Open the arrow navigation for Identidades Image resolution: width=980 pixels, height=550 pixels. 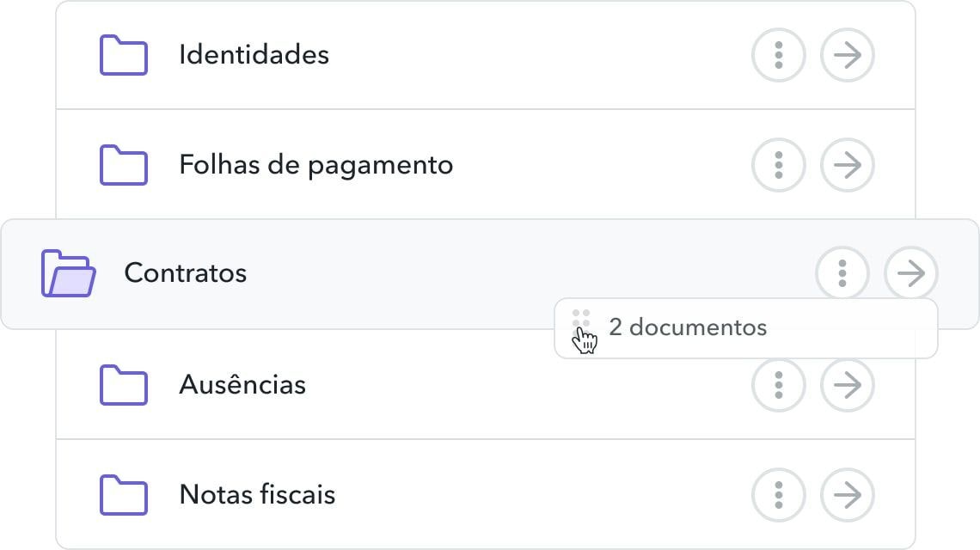(848, 55)
